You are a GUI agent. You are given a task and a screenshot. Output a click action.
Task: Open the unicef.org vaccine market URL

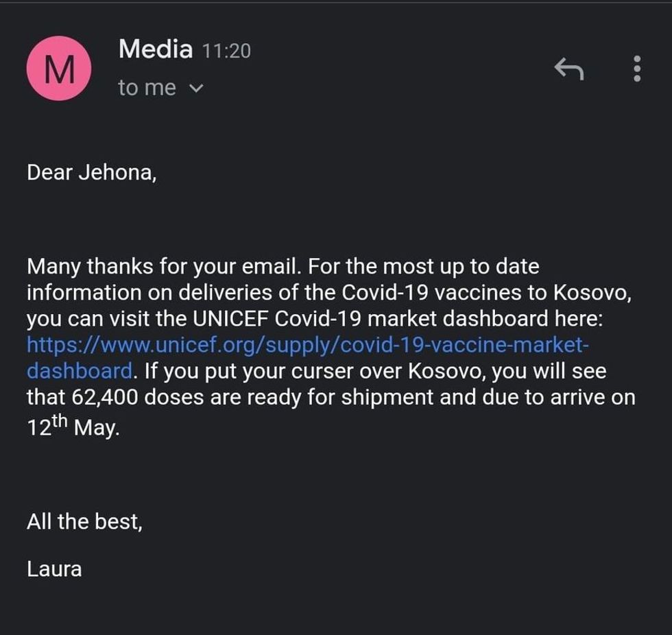(x=308, y=345)
